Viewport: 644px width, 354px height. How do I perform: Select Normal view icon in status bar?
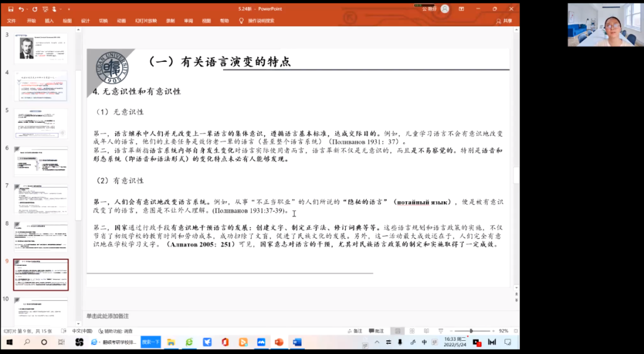click(x=397, y=331)
